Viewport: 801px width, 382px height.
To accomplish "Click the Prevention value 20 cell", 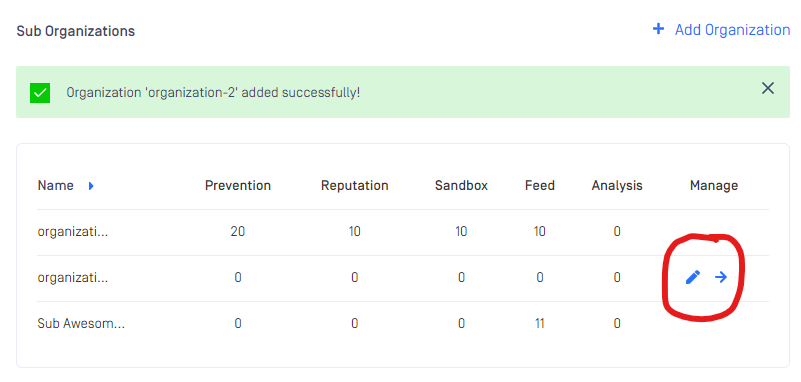I will [x=238, y=231].
